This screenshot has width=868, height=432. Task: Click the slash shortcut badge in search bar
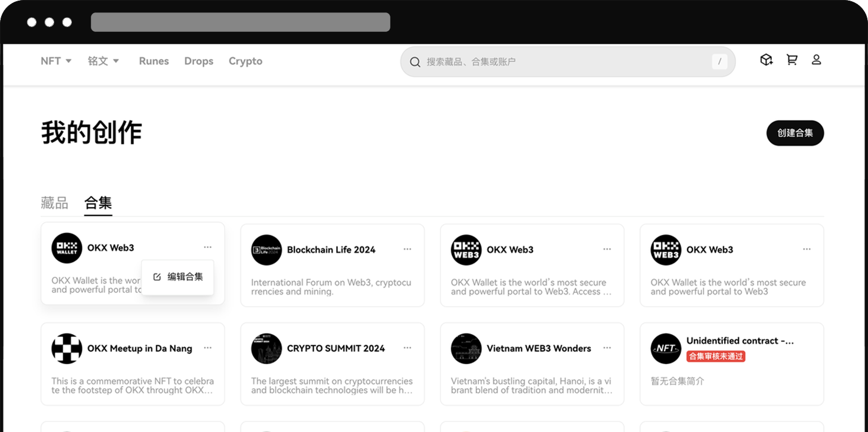click(x=719, y=61)
